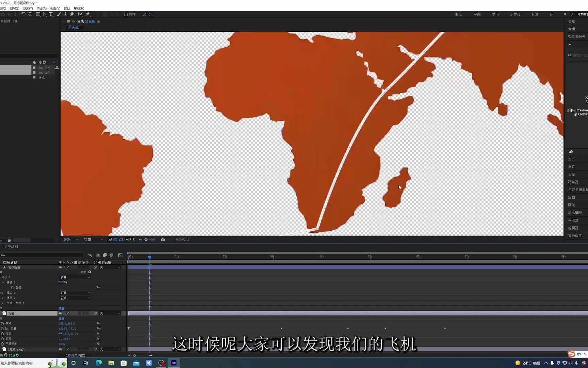This screenshot has width=588, height=368.
Task: Open the parent dropdown for 地图.png layer
Action: [x=110, y=349]
